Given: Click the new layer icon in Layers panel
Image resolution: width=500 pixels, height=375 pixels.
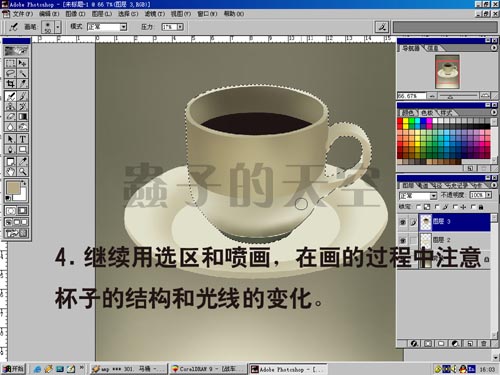Looking at the screenshot, I should coord(470,343).
